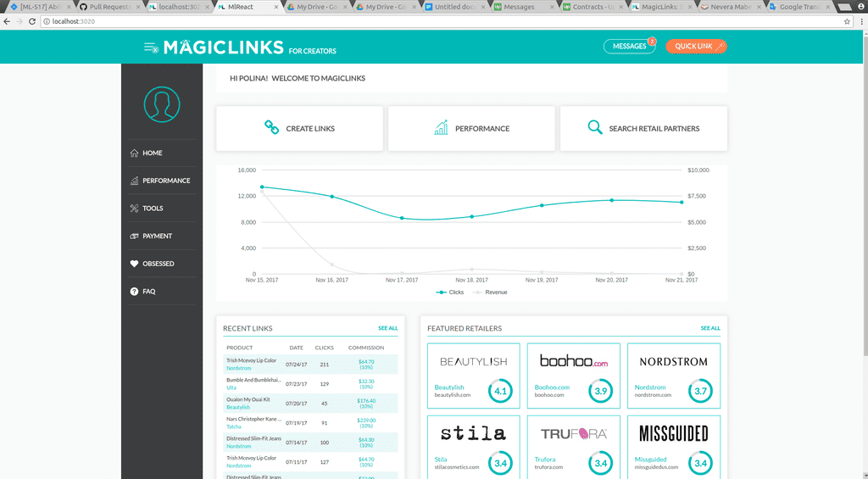Click the heart icon next to Obsessed
Screen dimensions: 868x479
coord(134,264)
